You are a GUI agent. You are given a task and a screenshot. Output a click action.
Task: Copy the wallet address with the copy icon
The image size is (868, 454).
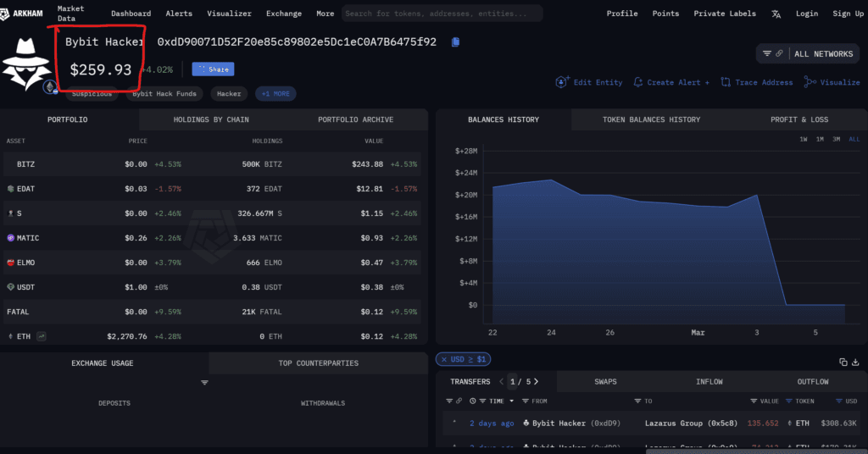pos(455,42)
